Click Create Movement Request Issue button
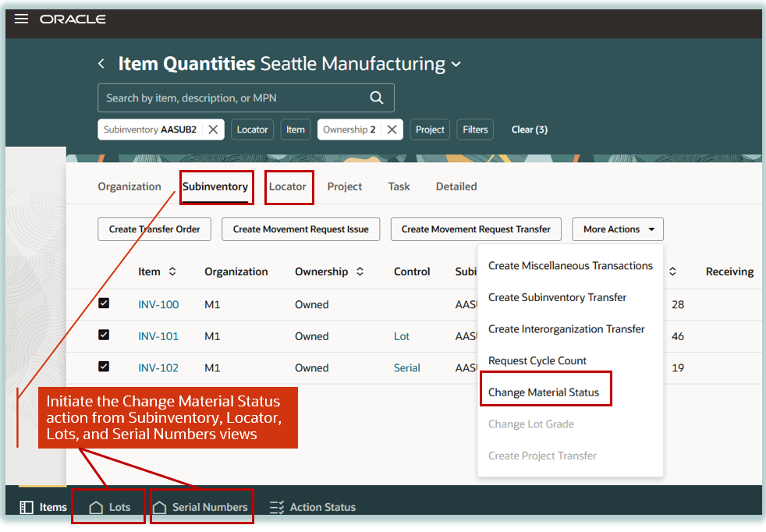 point(300,229)
